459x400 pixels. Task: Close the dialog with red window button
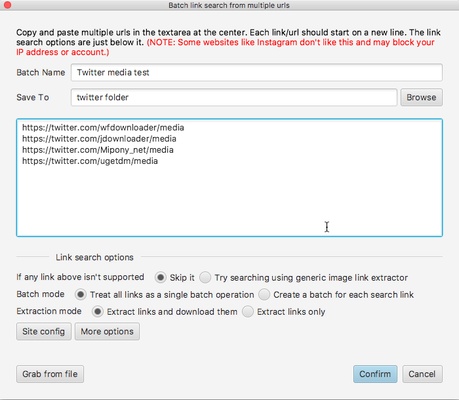pyautogui.click(x=7, y=5)
